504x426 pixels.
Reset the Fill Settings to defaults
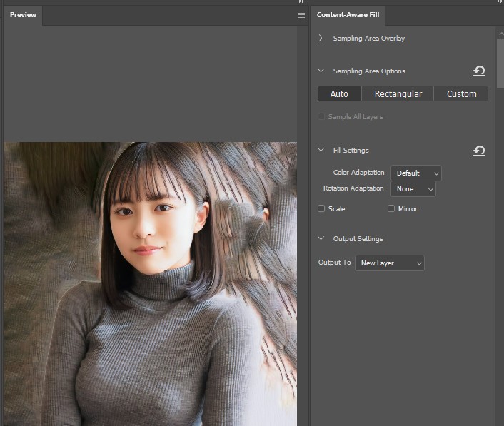point(479,151)
